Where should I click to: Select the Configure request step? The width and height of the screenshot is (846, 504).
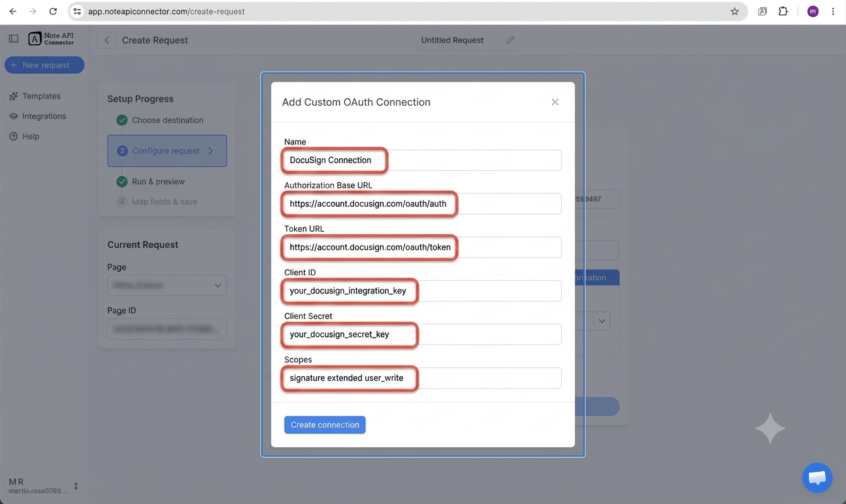[167, 151]
